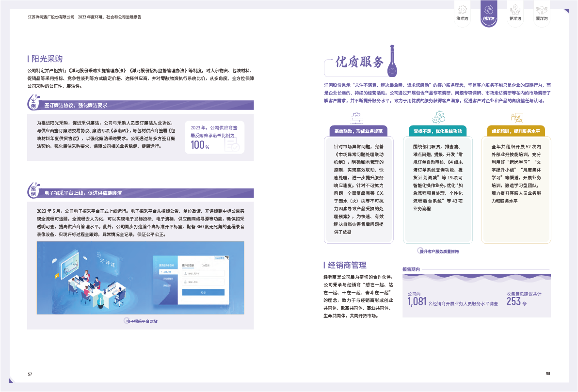578x392 pixels.
Task: Click the teal gears-and-magnifier icon above 查找不足
Action: (x=438, y=117)
